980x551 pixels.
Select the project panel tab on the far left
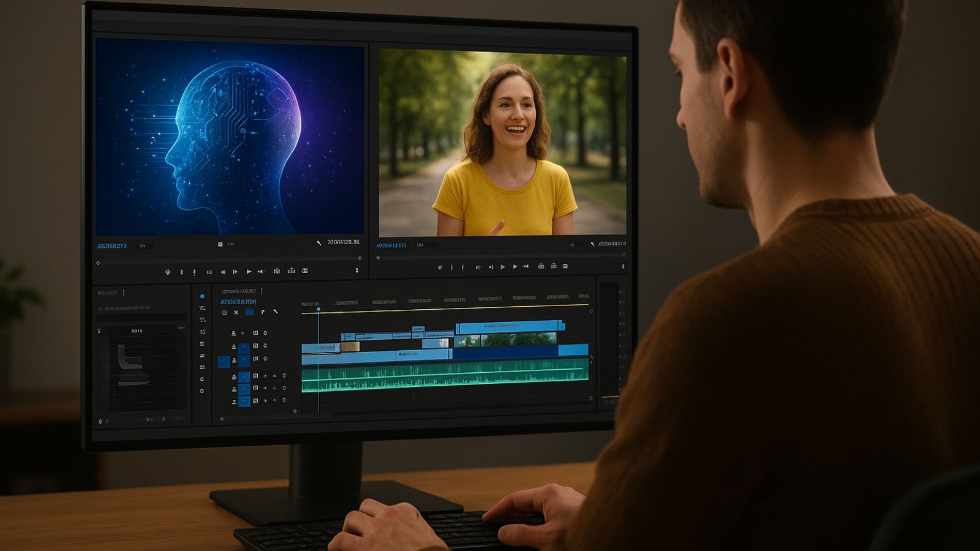pos(107,293)
